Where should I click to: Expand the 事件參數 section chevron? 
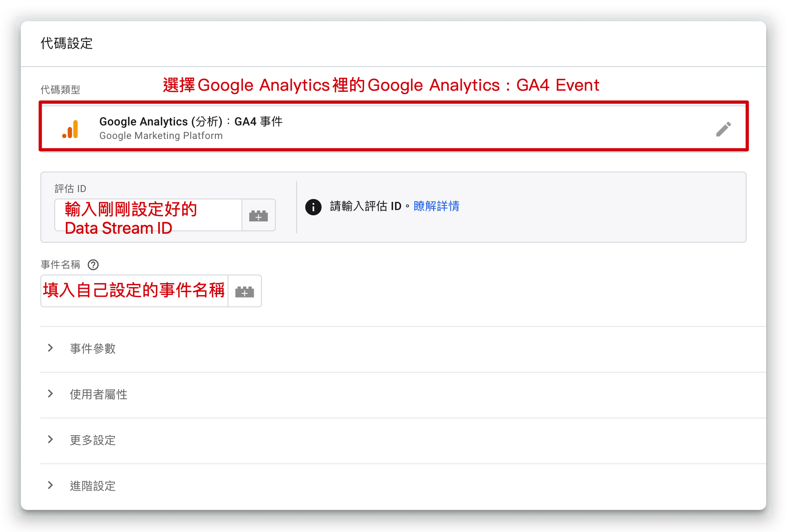[50, 348]
